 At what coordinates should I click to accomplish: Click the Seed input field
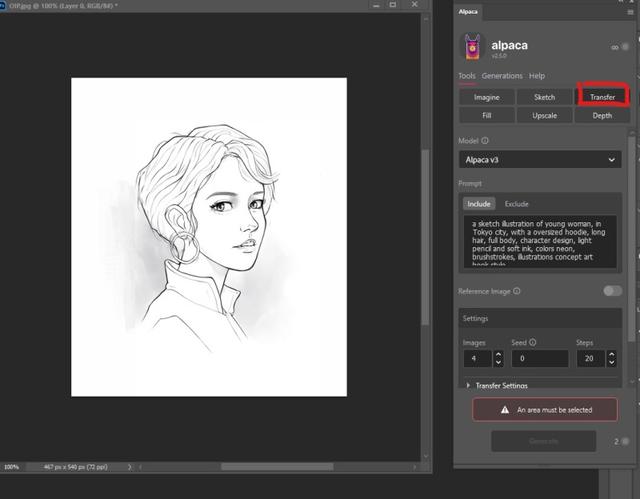click(540, 359)
